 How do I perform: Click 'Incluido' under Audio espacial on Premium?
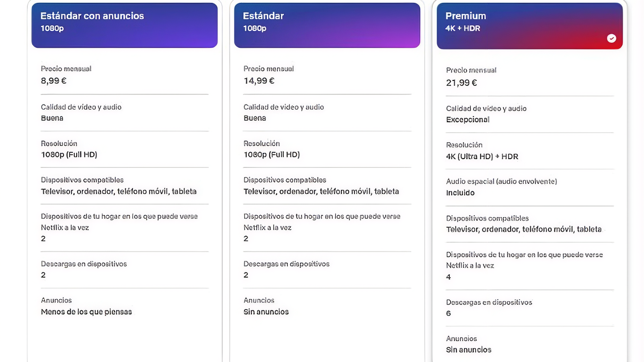[x=460, y=192]
